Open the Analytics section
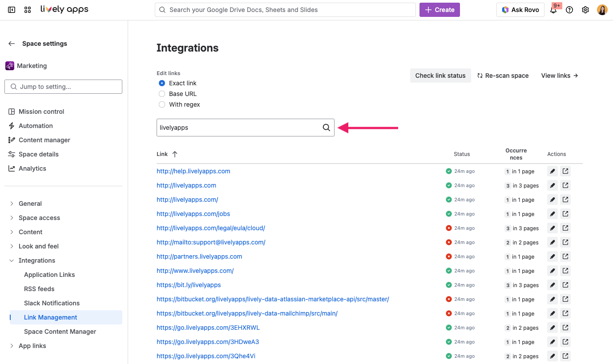 [x=32, y=168]
